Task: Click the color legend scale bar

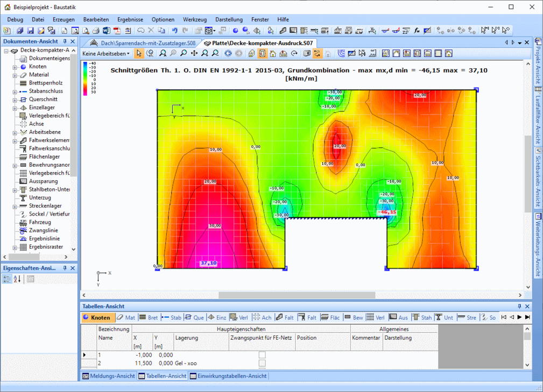Action: coord(85,79)
